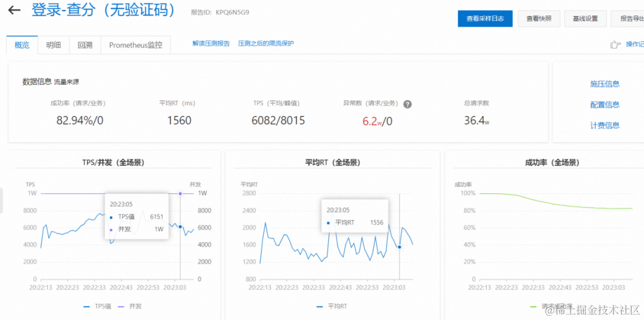The height and width of the screenshot is (320, 644).
Task: Switch to the 概览 tab
Action: tap(22, 45)
